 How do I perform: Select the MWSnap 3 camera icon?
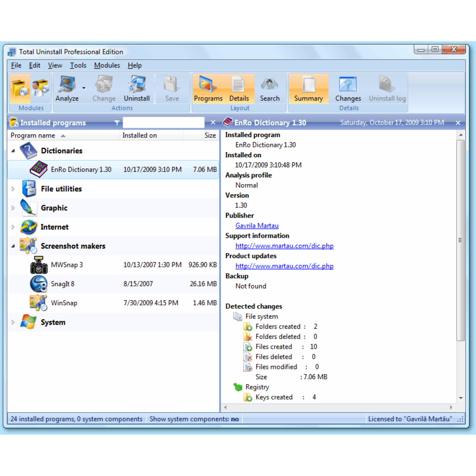pos(39,265)
